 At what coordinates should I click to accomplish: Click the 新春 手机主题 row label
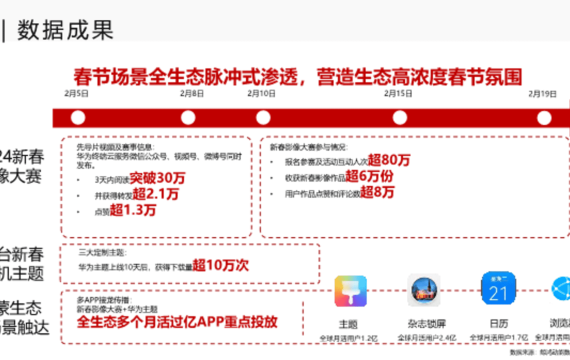click(x=22, y=264)
